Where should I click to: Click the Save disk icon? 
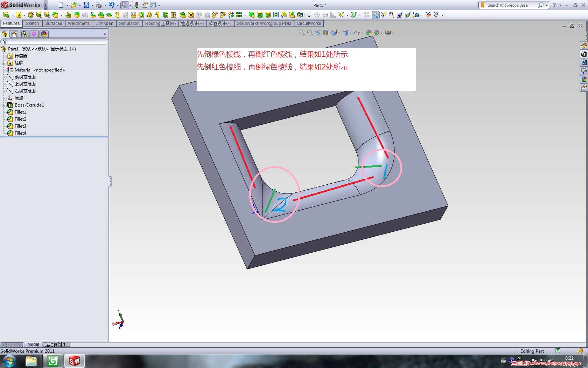[x=86, y=5]
